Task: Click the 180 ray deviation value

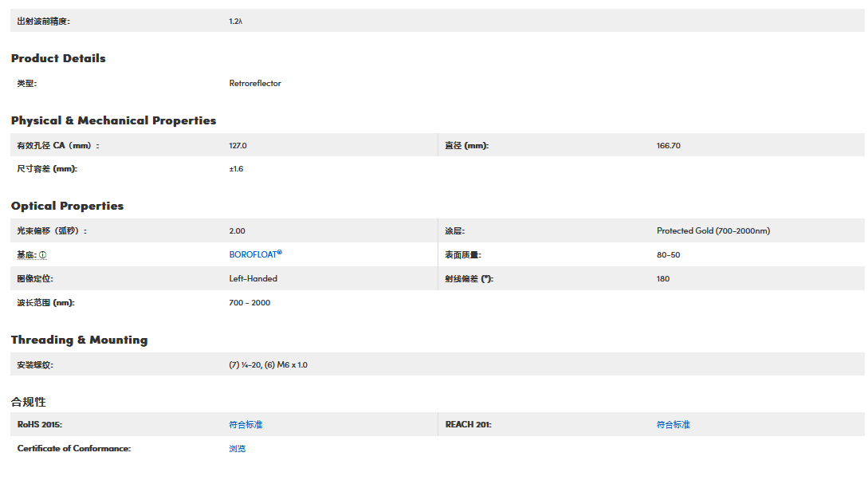Action: pos(663,278)
